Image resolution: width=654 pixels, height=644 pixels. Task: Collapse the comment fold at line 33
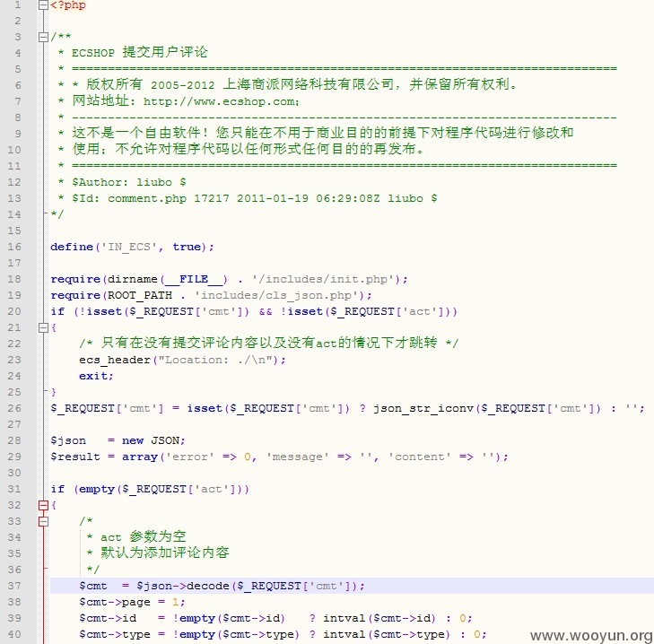[x=43, y=522]
